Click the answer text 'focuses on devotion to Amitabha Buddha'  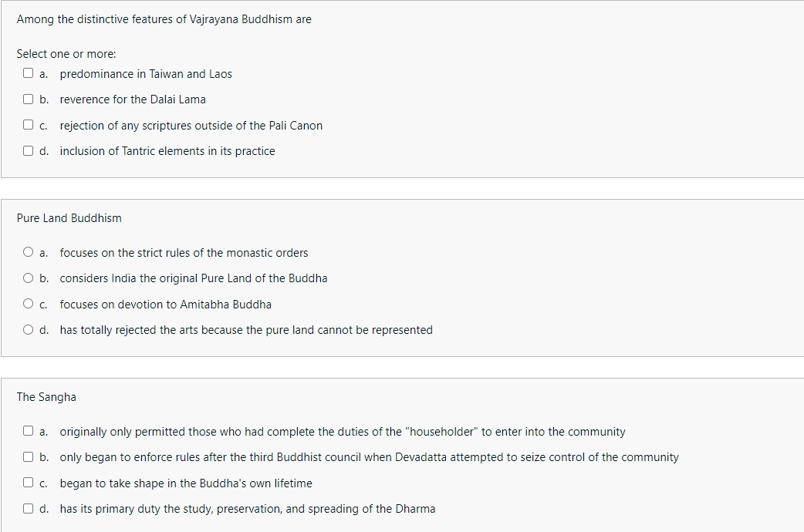coord(164,304)
